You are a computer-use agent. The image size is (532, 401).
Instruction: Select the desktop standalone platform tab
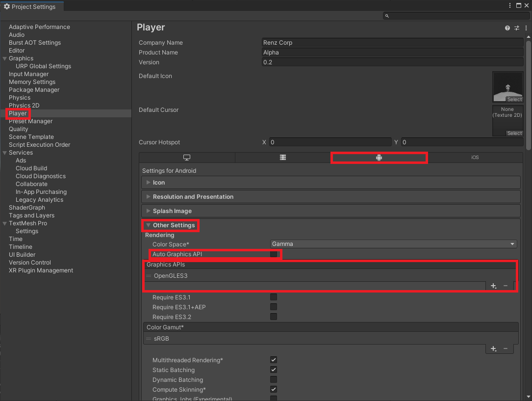click(x=187, y=158)
